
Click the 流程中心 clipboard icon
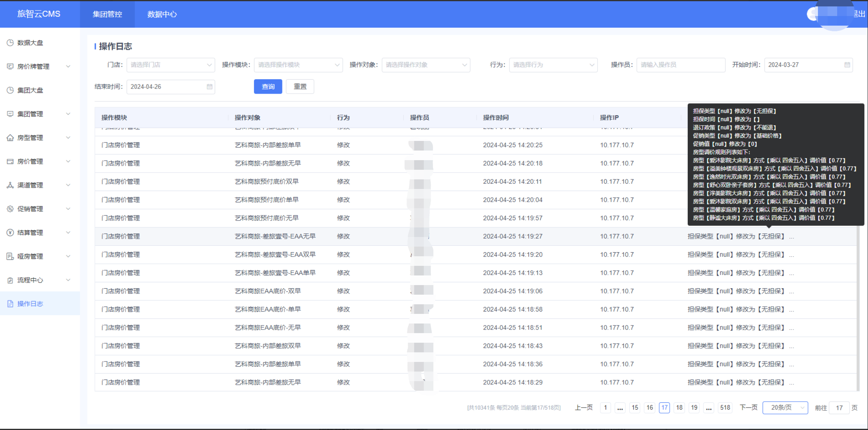10,280
